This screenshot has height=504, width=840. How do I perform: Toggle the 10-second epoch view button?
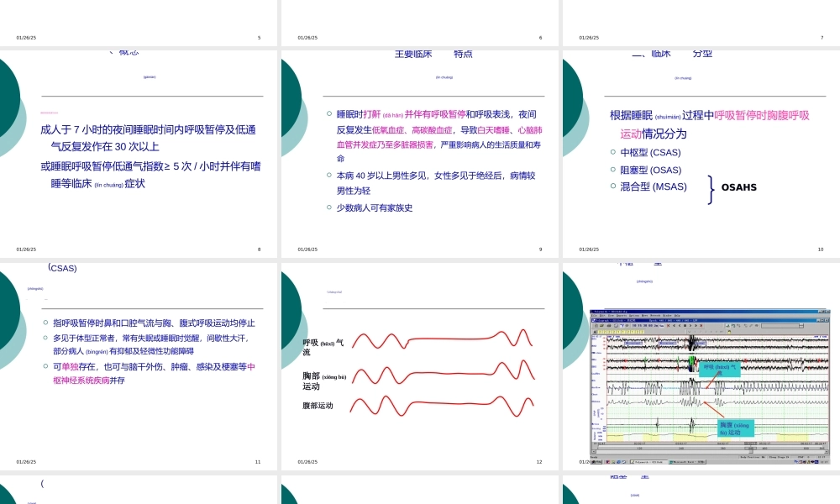pyautogui.click(x=633, y=325)
